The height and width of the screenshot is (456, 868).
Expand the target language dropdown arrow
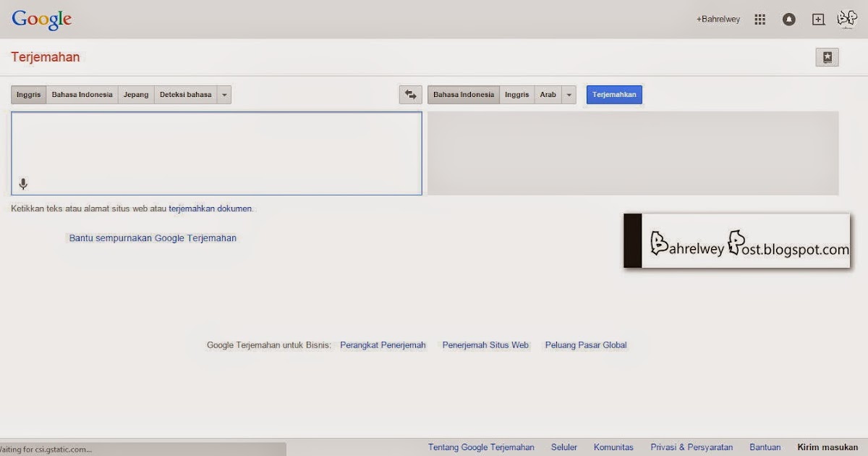(569, 95)
